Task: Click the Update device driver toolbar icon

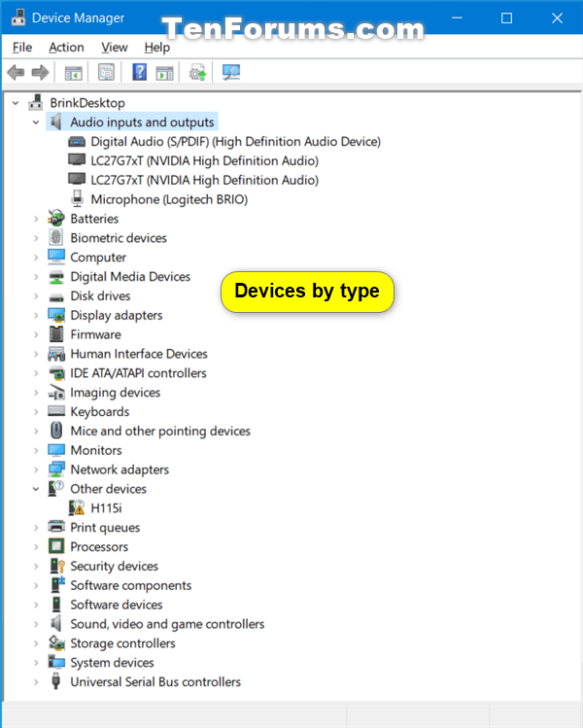Action: pos(197,73)
